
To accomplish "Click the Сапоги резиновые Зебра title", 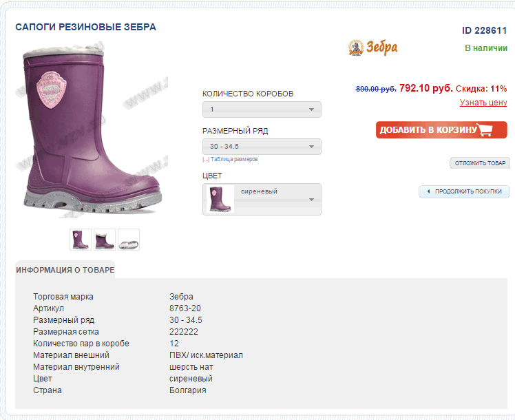I will [x=86, y=28].
